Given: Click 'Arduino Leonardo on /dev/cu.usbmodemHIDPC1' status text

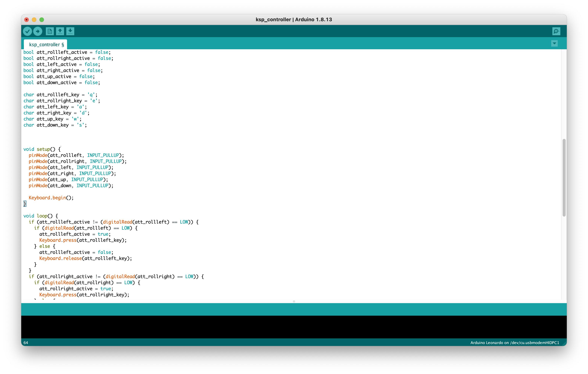Looking at the screenshot, I should pyautogui.click(x=515, y=343).
